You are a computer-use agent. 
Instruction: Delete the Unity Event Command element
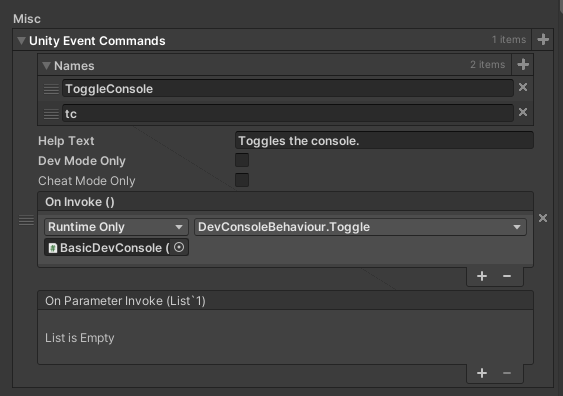point(543,218)
